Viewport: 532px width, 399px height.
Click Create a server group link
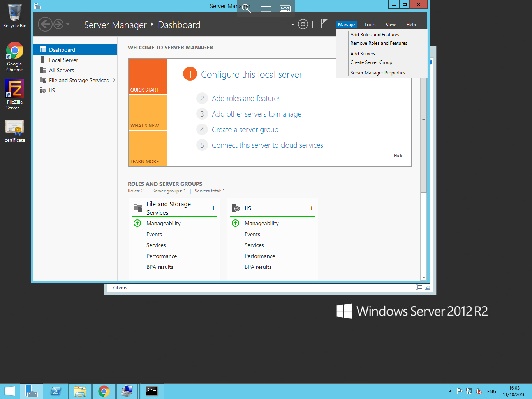[245, 130]
